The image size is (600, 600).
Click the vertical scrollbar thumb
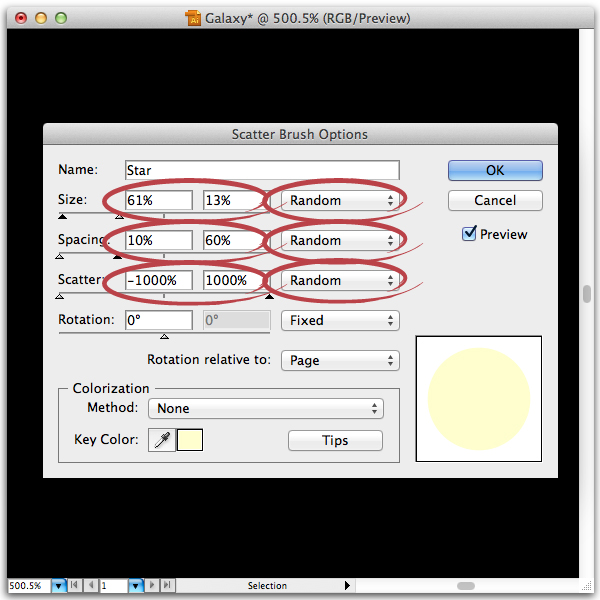click(587, 294)
